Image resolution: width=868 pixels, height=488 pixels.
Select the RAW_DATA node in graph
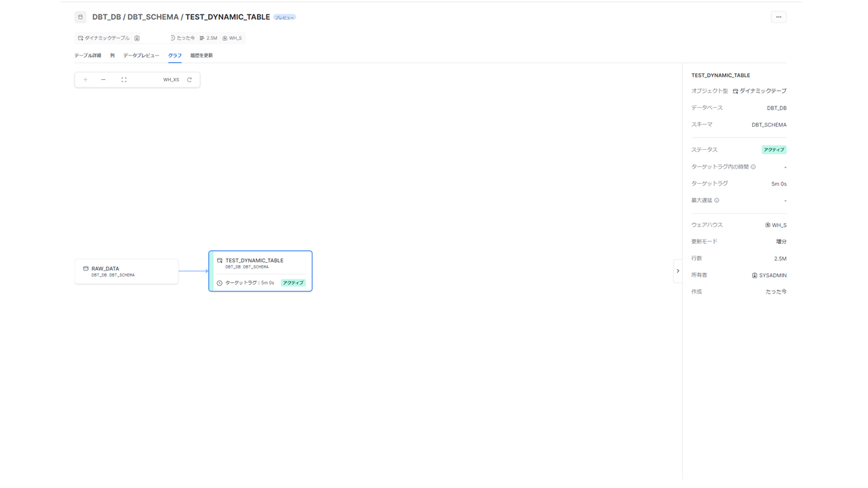[127, 271]
